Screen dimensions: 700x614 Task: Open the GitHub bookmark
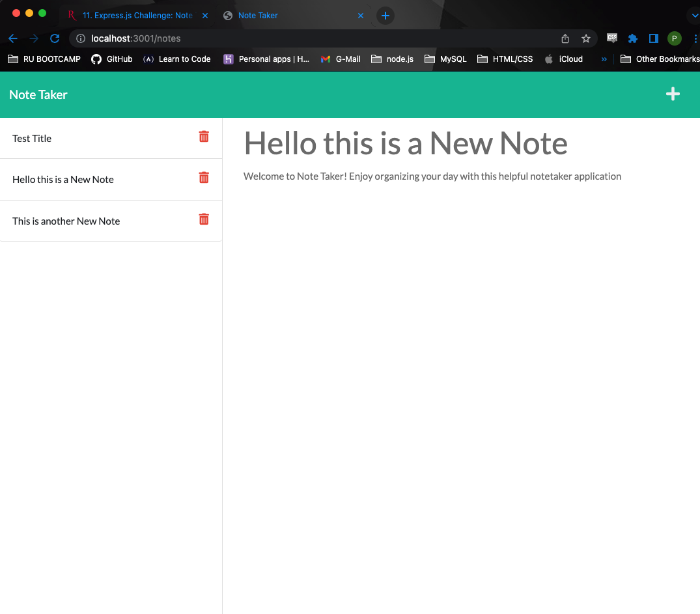(x=112, y=59)
